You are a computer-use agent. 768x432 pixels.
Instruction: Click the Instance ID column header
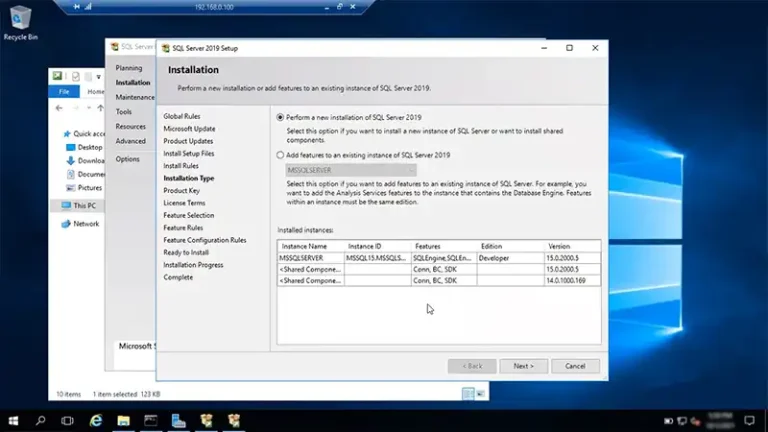[377, 246]
